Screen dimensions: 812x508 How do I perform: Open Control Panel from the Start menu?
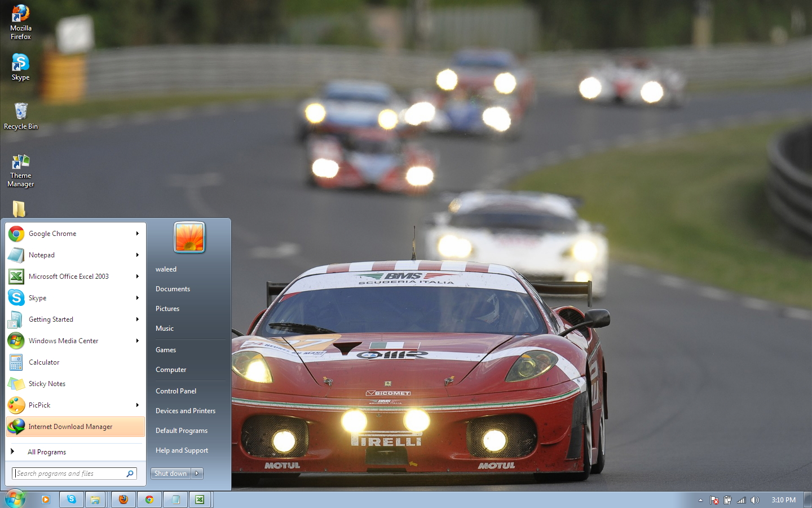[x=176, y=391]
